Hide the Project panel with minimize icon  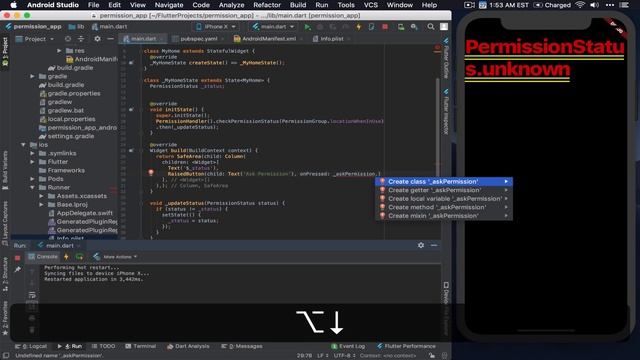pyautogui.click(x=111, y=39)
